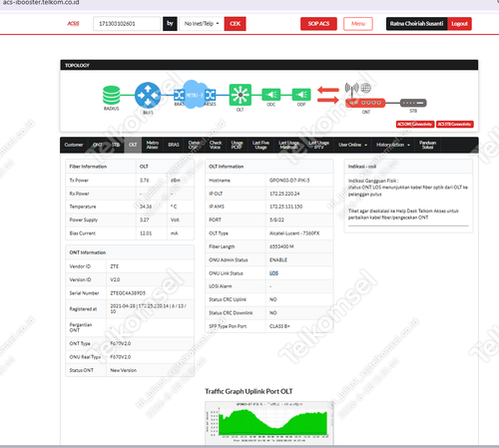Click the browser address bar URL
This screenshot has width=499, height=448.
pyautogui.click(x=41, y=3)
